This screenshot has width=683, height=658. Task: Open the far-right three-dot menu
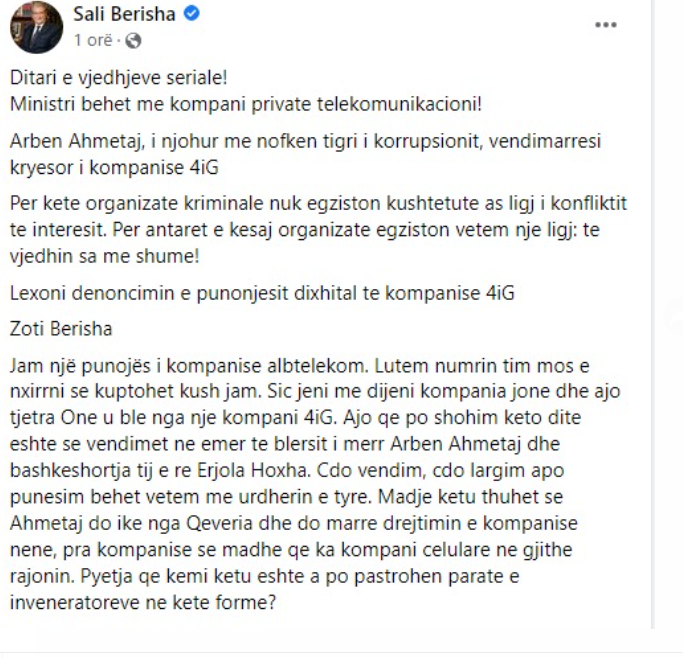tap(606, 24)
